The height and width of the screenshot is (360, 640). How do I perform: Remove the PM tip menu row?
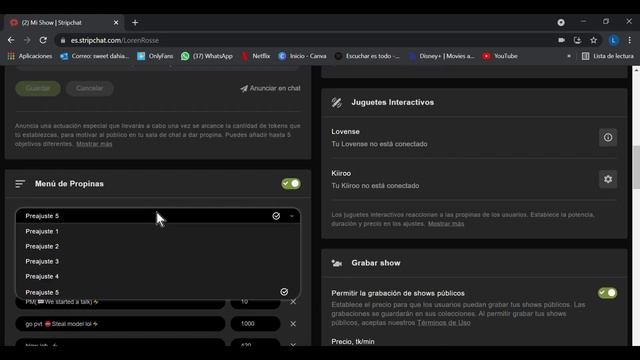coord(293,302)
